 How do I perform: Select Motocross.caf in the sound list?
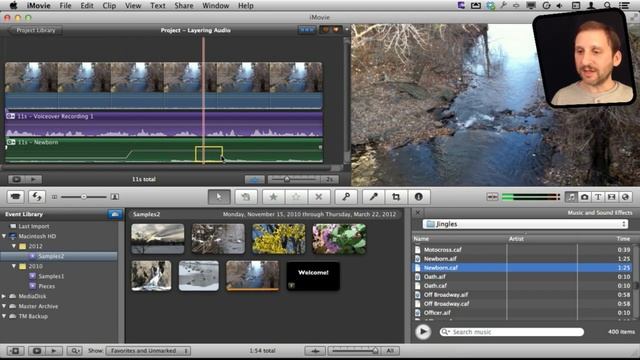coord(522,250)
